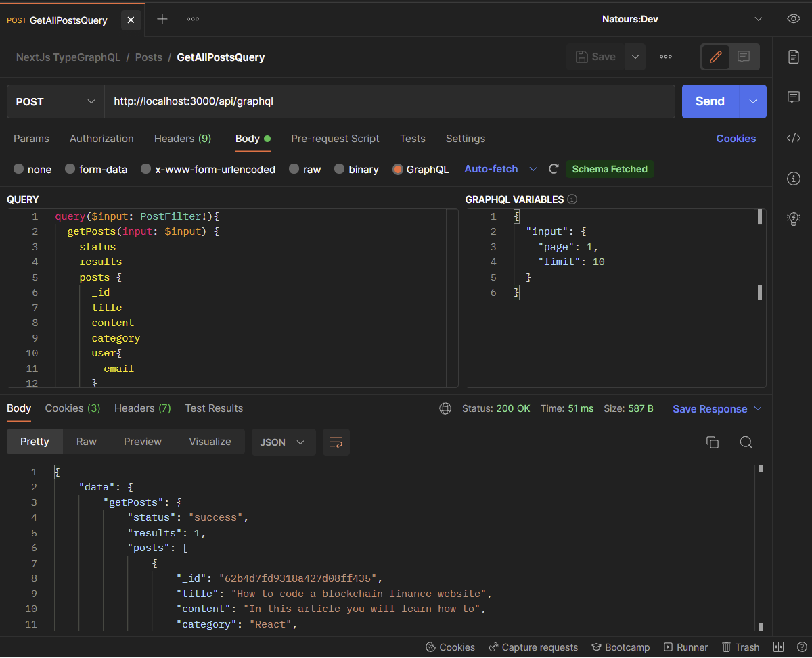Go to NextJs TypeGraphQL collection breadcrumb

click(68, 57)
